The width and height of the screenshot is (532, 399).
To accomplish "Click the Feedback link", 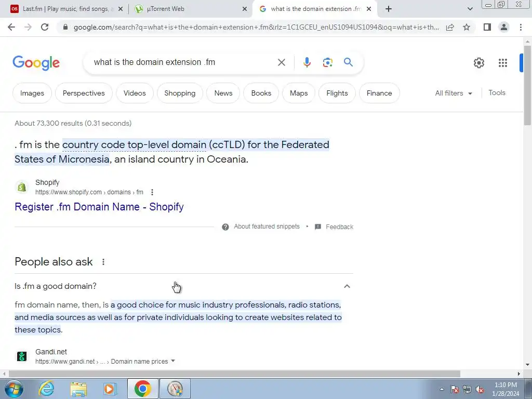I will pos(340,227).
